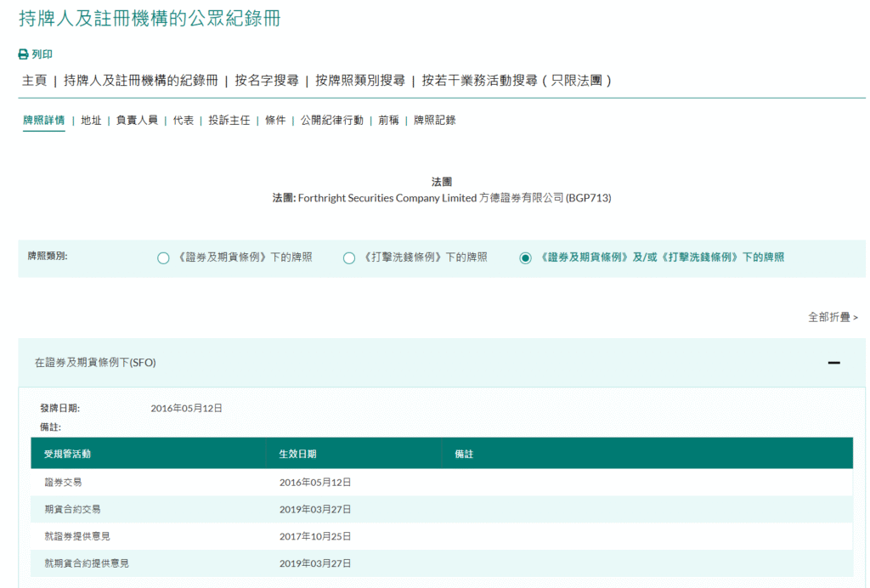Select 《打擊洗錢條例》下的牌照 radio option

349,258
